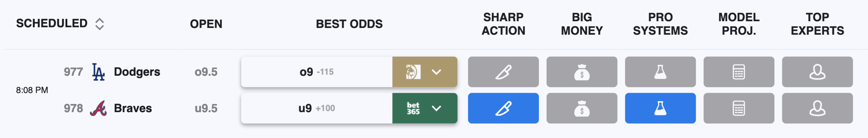Viewport: 868px width, 138px height.
Task: View Dodgers Model Projection calculator icon
Action: coord(739,72)
